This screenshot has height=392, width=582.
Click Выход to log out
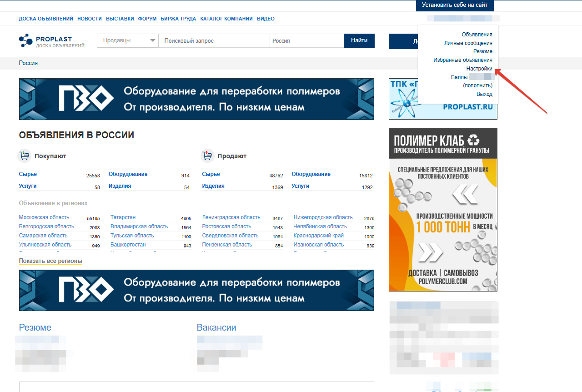(484, 94)
